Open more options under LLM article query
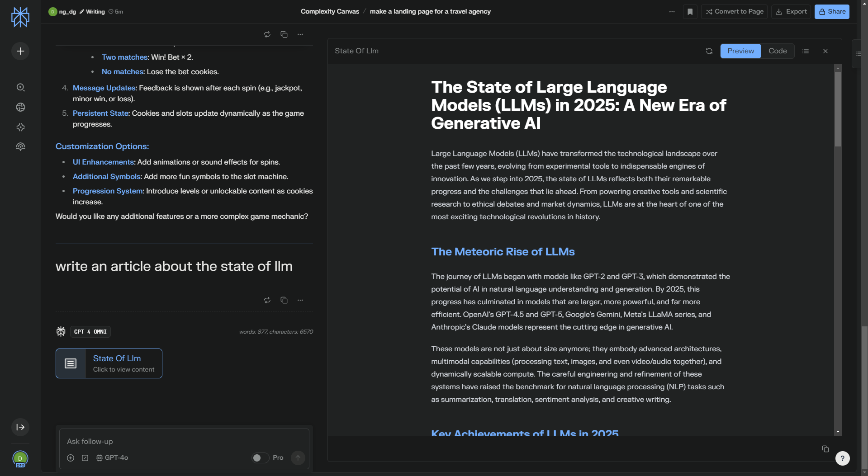Screen dimensions: 868x476 [x=300, y=300]
